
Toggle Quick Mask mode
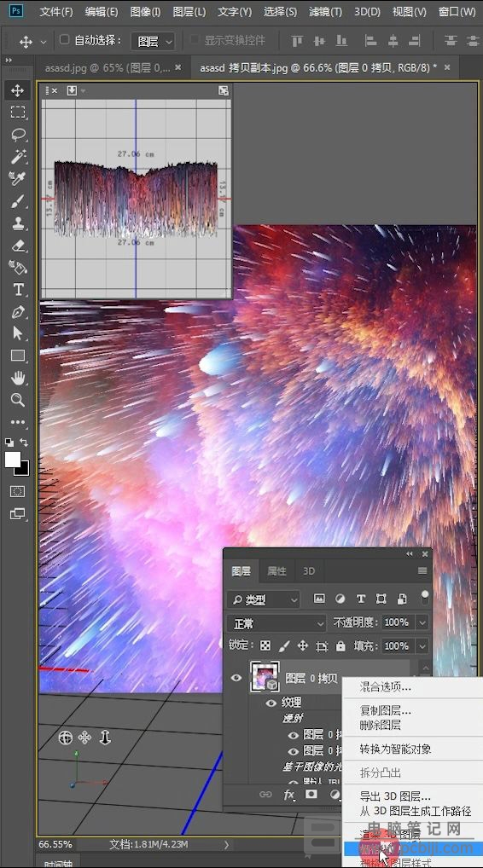18,492
